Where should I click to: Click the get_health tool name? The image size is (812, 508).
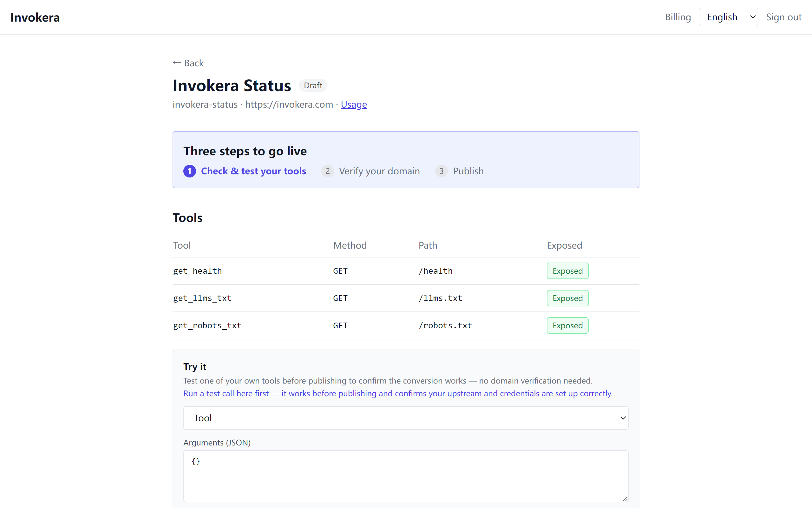(197, 271)
